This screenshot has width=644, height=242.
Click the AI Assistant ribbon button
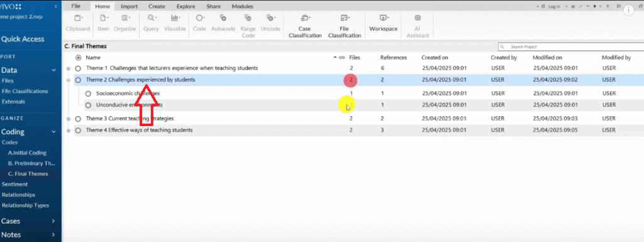[418, 26]
